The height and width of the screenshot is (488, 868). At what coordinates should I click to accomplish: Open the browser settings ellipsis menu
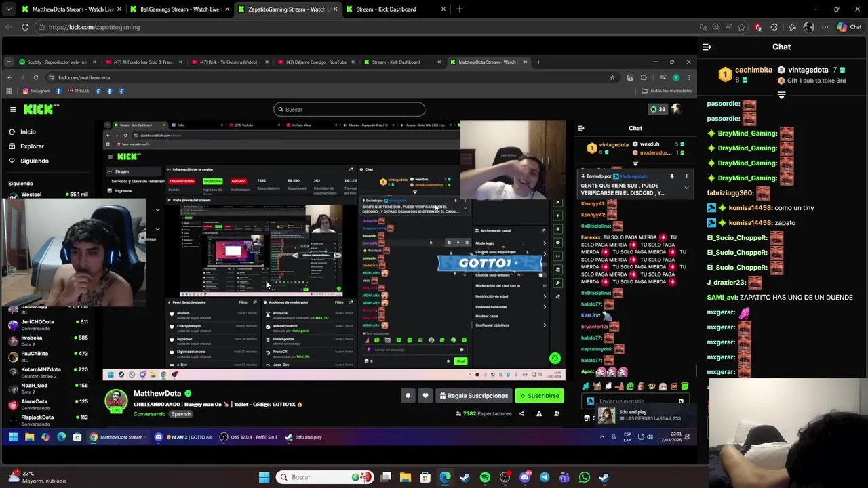[x=825, y=27]
